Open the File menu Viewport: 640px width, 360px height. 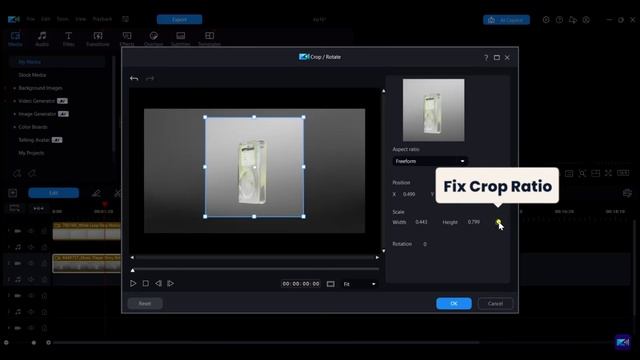click(x=31, y=19)
